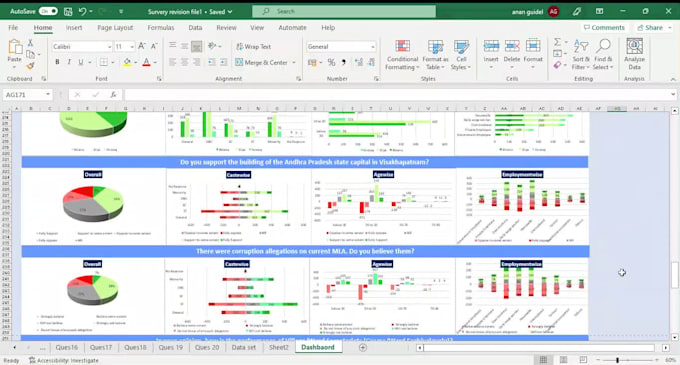Open the General number format dropdown
This screenshot has height=365, width=680.
[373, 46]
